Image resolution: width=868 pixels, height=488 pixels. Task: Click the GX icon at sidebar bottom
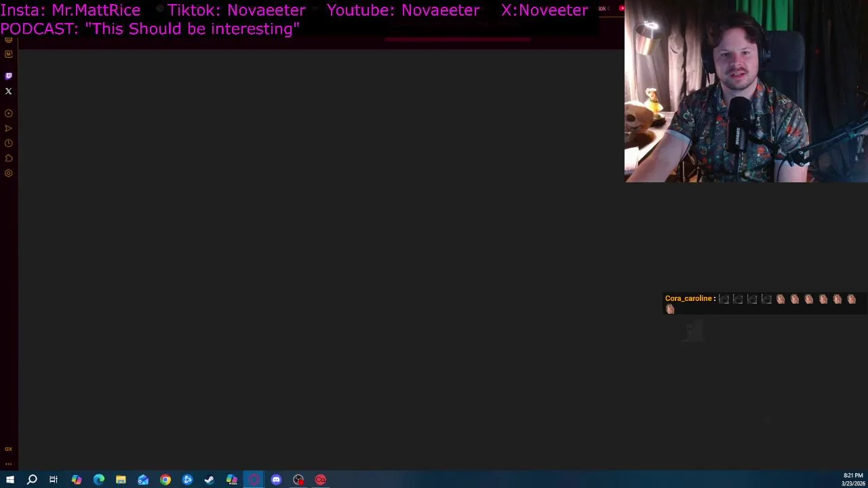point(9,449)
